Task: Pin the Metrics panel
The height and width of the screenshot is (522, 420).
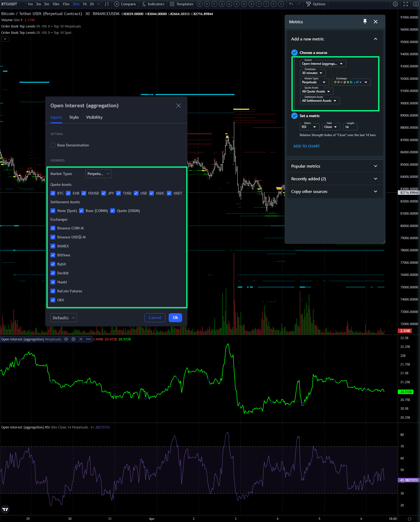Action: [365, 22]
